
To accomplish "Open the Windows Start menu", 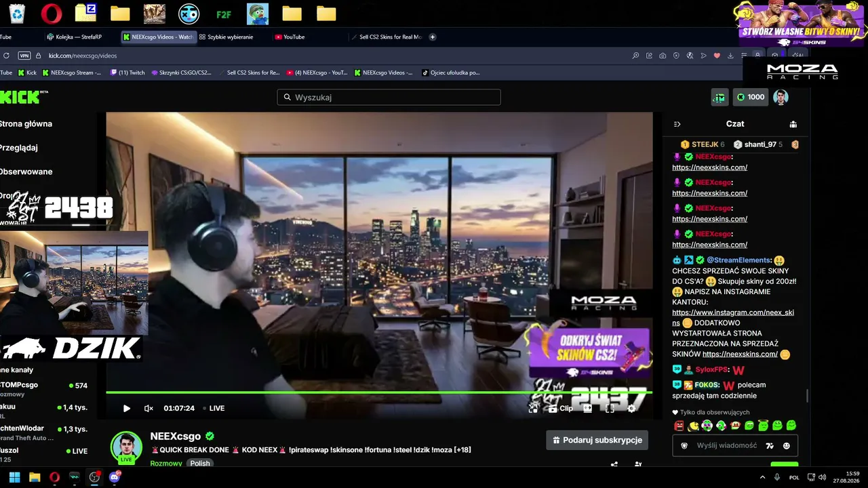I will pos(14,477).
